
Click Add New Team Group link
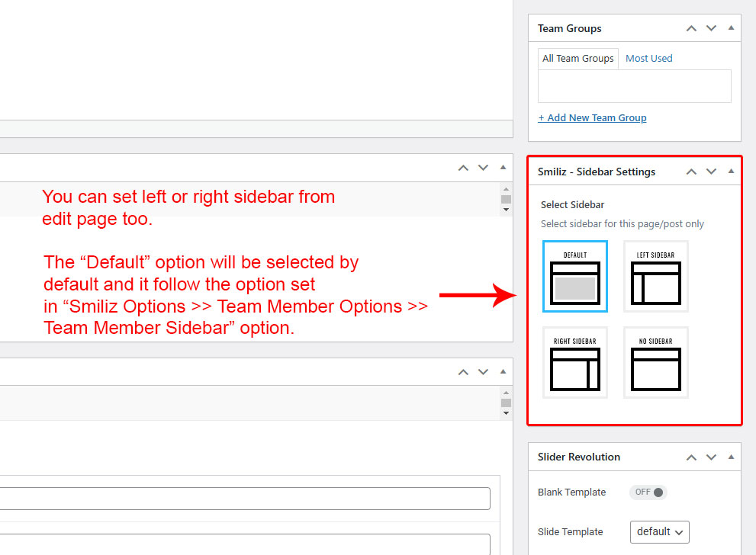[x=592, y=117]
